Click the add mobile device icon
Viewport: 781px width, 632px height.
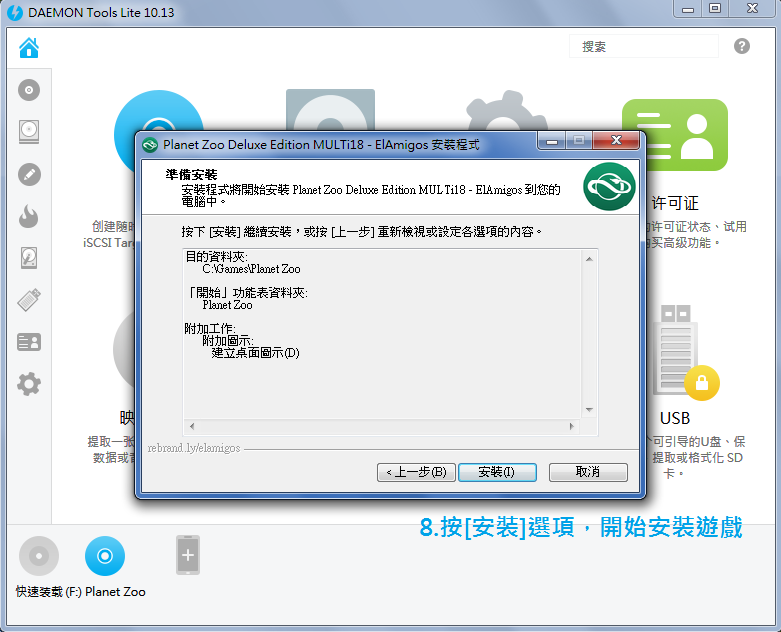[x=188, y=555]
